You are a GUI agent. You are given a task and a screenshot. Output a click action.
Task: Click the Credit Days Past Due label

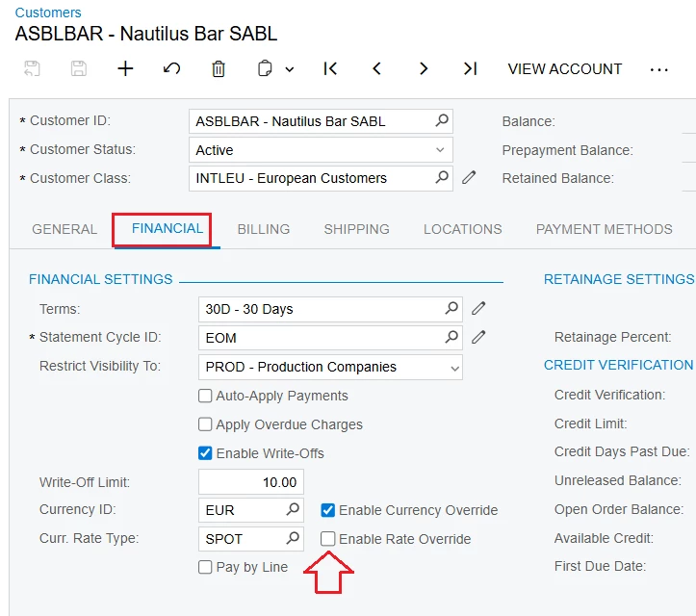point(622,451)
